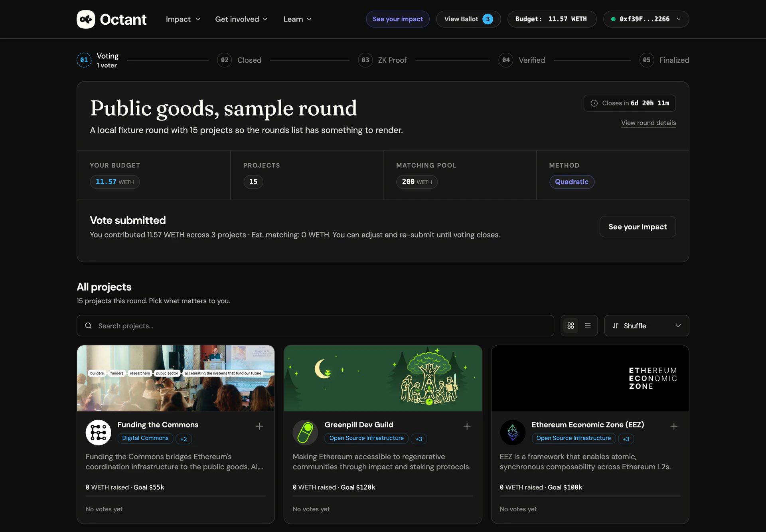The width and height of the screenshot is (766, 532).
Task: Click the Shuffle sort arrows icon
Action: pyautogui.click(x=616, y=326)
